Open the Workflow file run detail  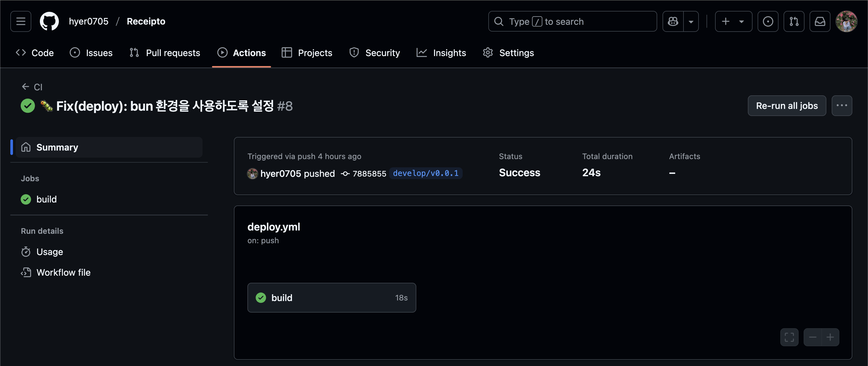click(63, 272)
